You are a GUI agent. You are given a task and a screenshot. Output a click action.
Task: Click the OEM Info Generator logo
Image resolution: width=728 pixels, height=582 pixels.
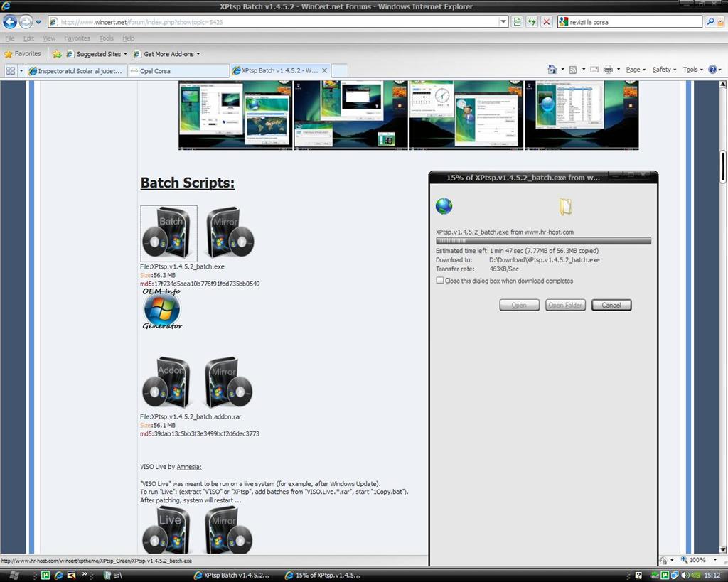point(162,308)
